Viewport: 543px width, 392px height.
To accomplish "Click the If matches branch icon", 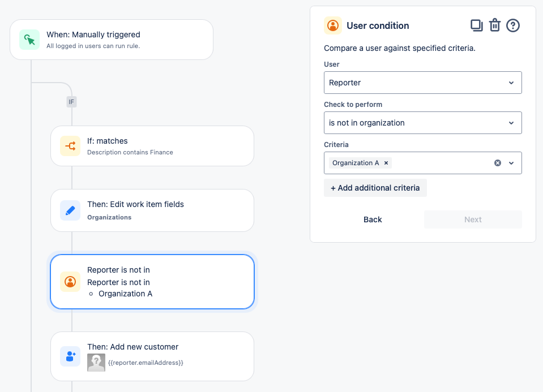I will 70,146.
